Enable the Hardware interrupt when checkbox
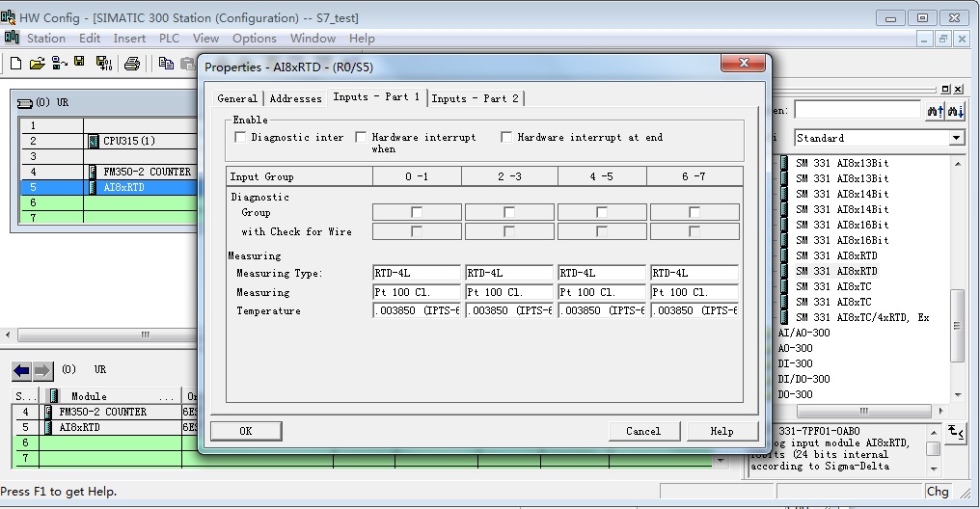This screenshot has height=509, width=980. [361, 137]
